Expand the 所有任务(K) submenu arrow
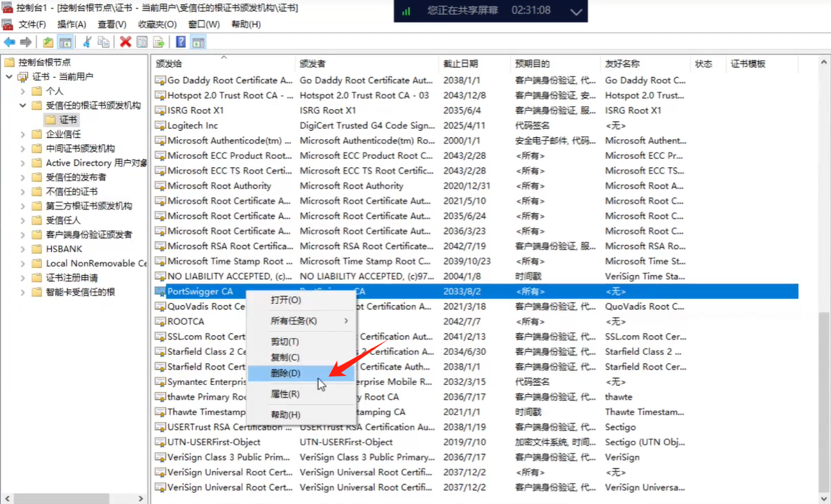The width and height of the screenshot is (831, 504). pyautogui.click(x=346, y=321)
